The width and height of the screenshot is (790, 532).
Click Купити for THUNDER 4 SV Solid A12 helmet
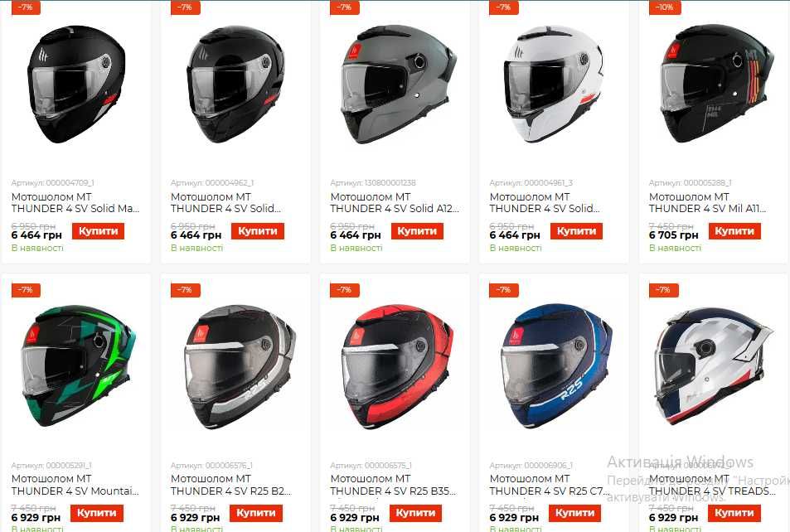pos(417,231)
